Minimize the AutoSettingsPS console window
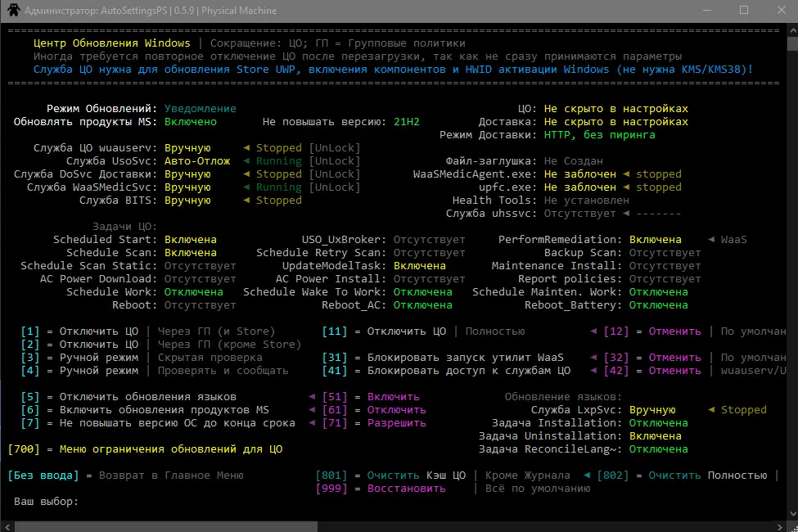 (706, 11)
